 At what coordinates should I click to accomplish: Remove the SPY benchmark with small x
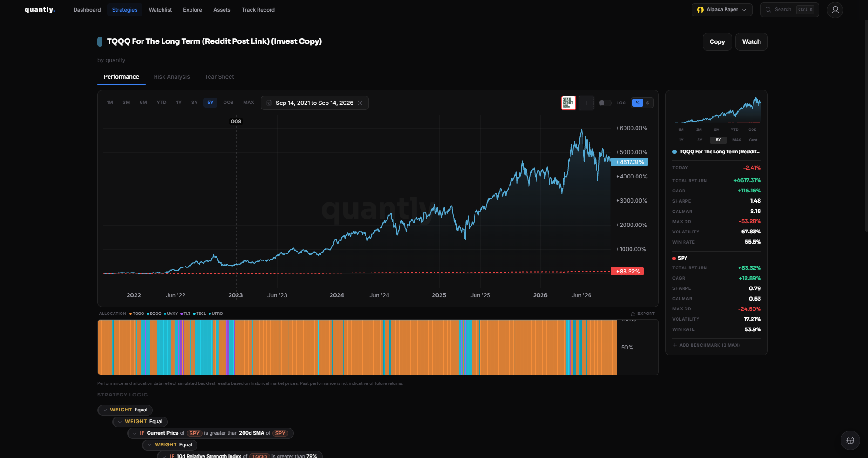[x=758, y=258]
